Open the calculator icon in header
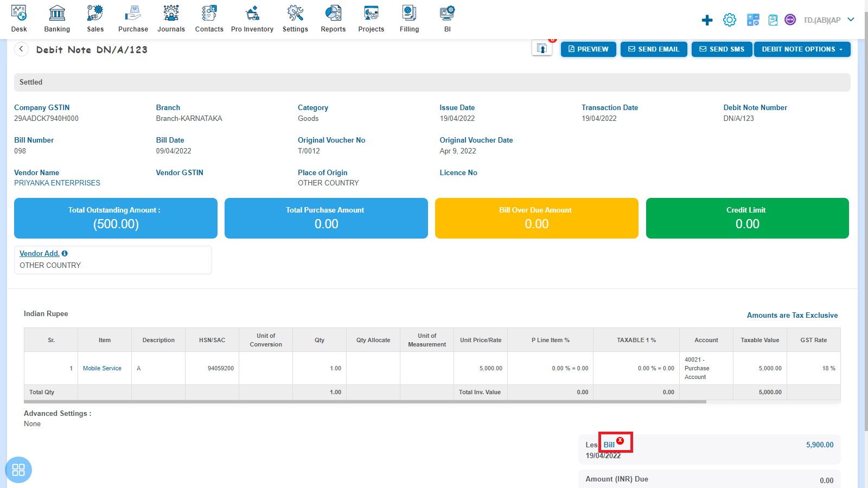 coord(753,20)
